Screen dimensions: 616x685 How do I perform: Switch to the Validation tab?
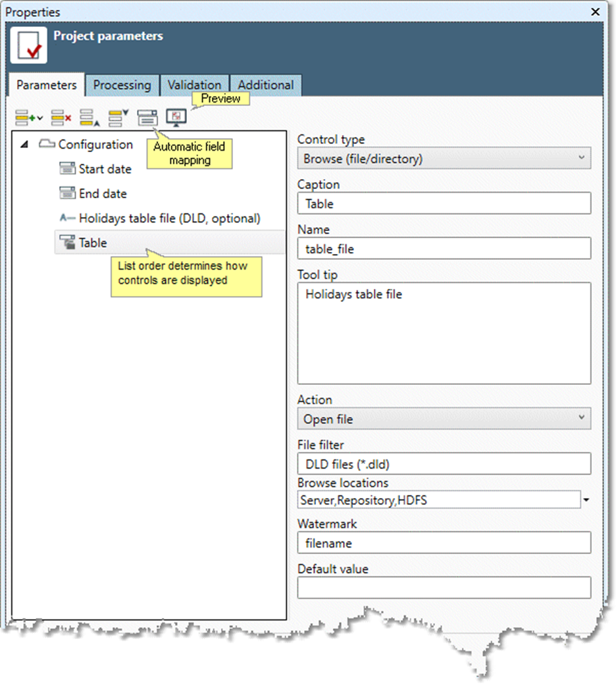coord(195,85)
